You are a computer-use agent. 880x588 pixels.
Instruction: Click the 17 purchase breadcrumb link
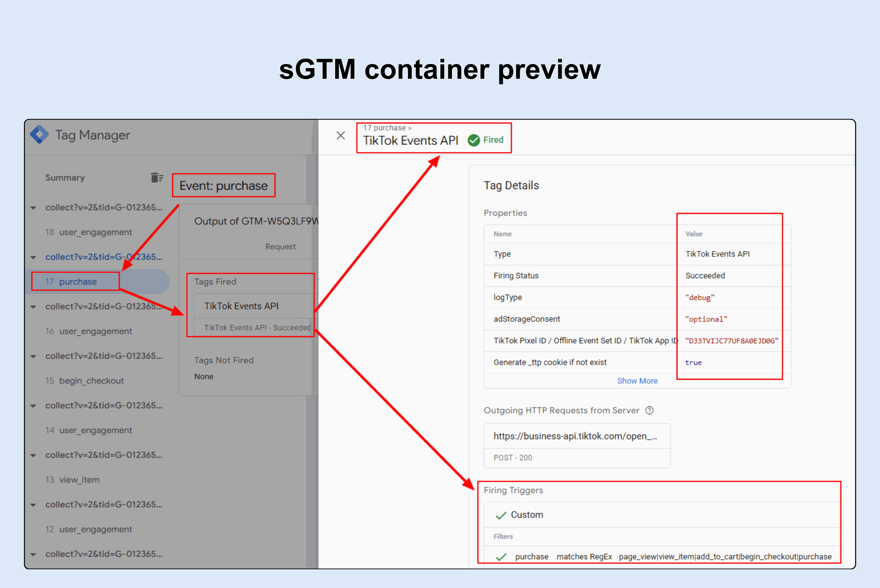(x=385, y=128)
